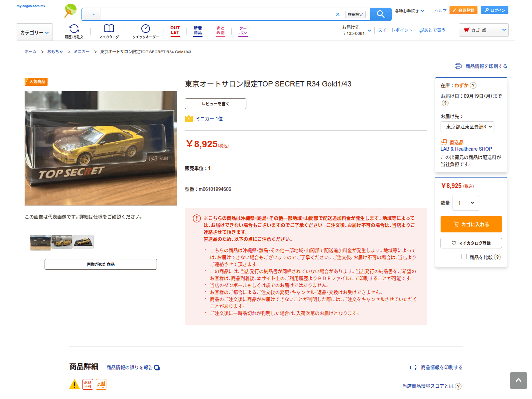Click the crown ranking icon
Viewport: 532px width, 399px height.
tap(189, 118)
